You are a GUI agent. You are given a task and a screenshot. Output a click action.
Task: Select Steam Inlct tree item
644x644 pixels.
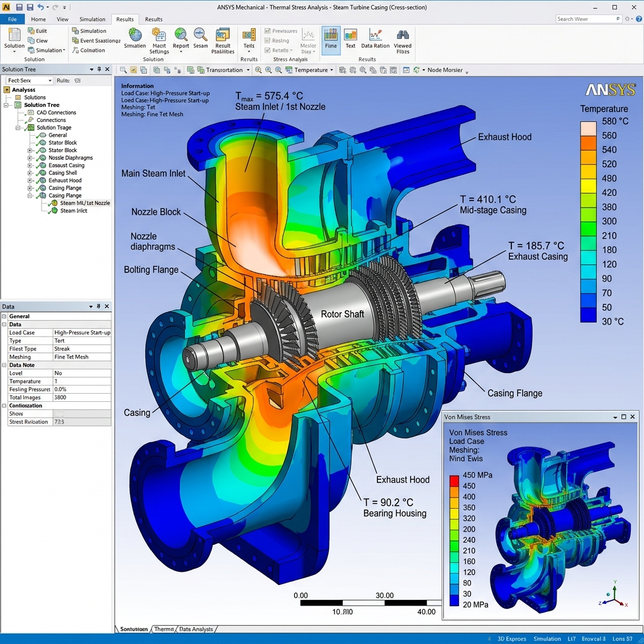pos(74,211)
